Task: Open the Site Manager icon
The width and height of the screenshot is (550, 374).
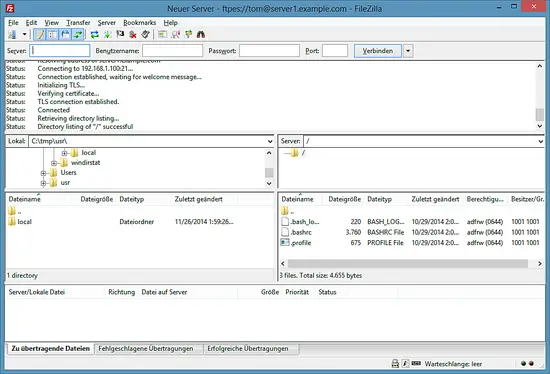Action: point(13,34)
